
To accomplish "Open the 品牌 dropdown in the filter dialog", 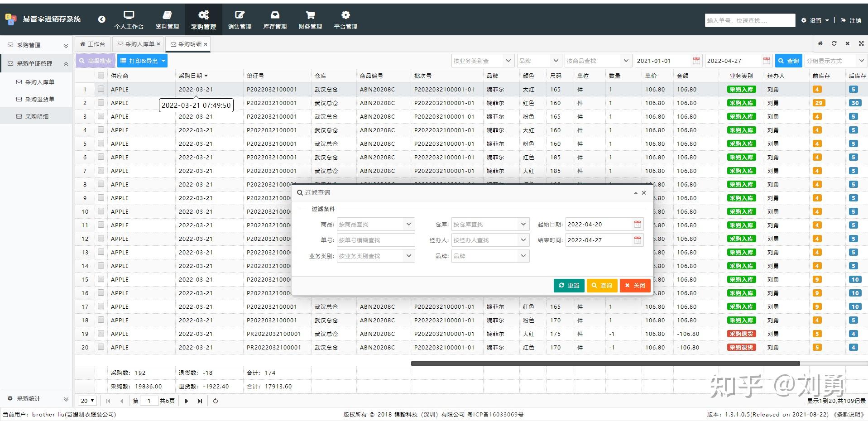I will click(x=490, y=256).
